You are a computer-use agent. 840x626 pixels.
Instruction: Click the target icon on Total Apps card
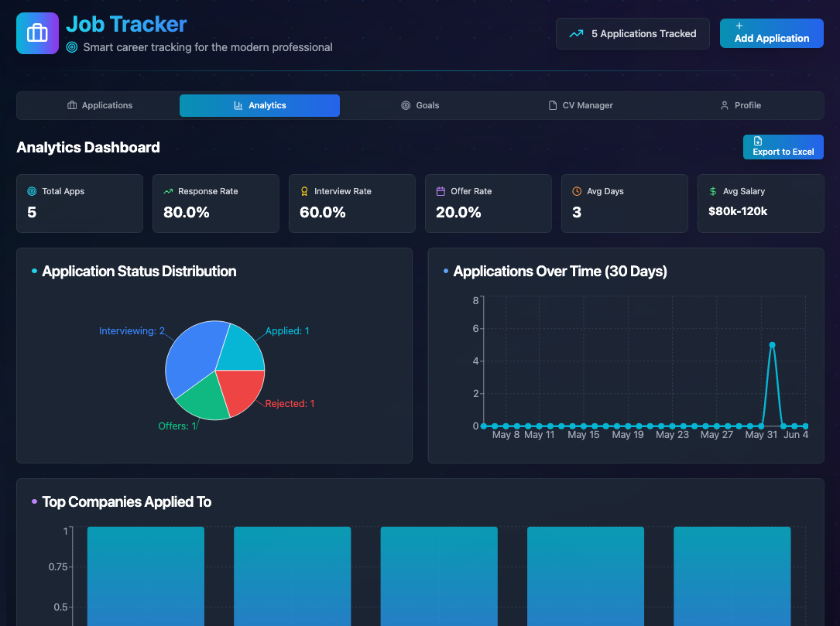point(33,191)
